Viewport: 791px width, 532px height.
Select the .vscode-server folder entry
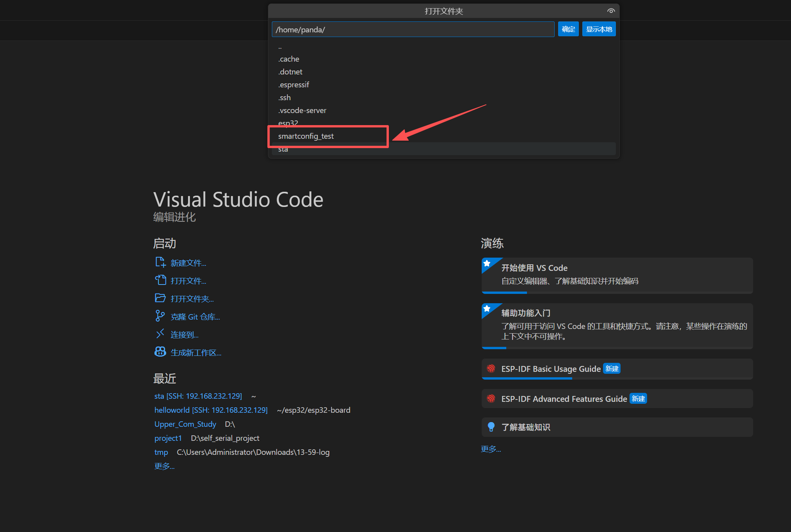302,111
